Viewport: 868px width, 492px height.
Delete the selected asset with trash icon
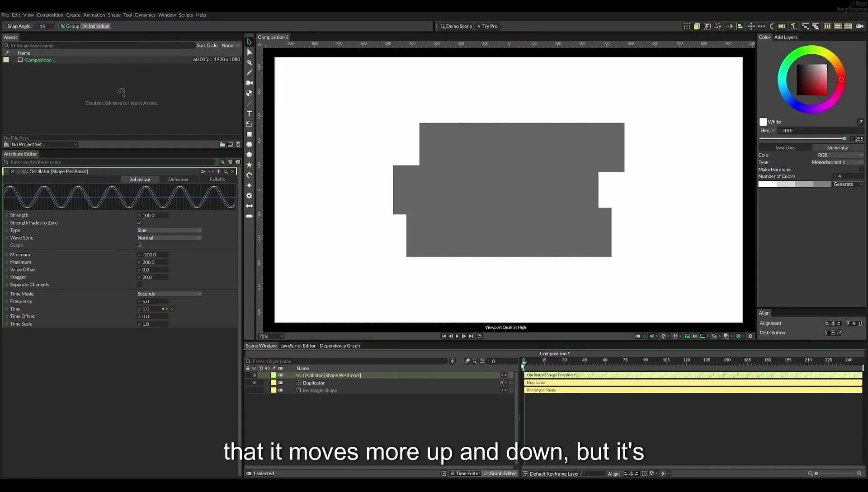238,145
